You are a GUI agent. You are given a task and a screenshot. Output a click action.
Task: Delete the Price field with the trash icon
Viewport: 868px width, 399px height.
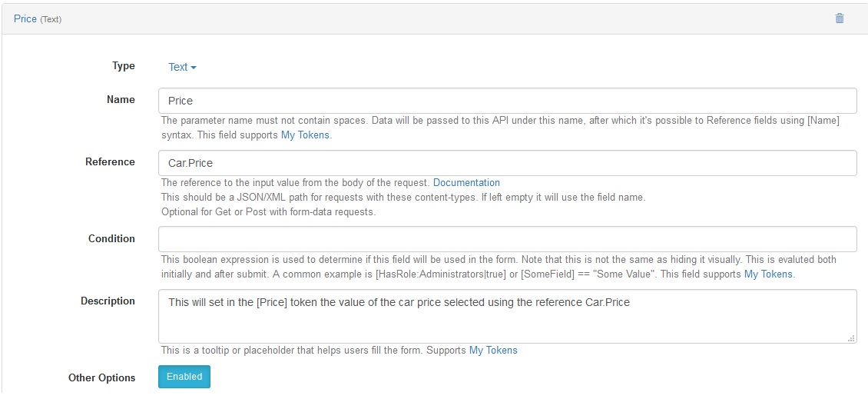tap(840, 18)
